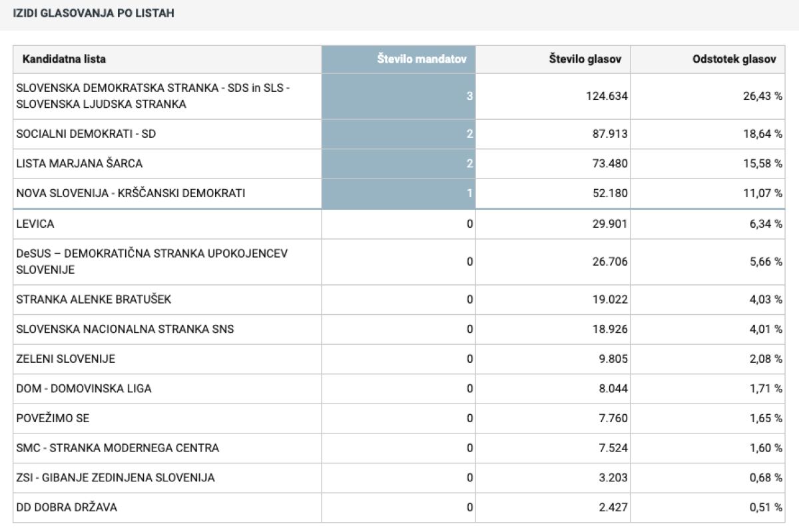The image size is (799, 532).
Task: Open the DeSUS party row
Action: point(152,262)
